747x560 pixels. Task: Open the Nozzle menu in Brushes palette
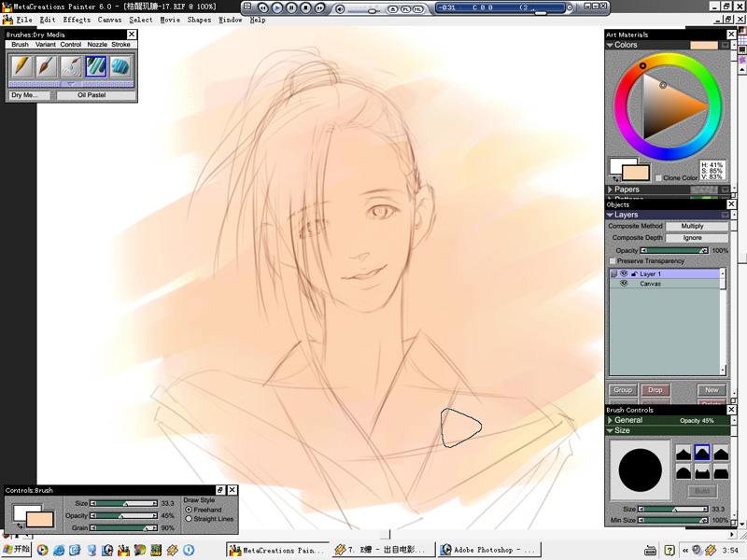pos(97,44)
